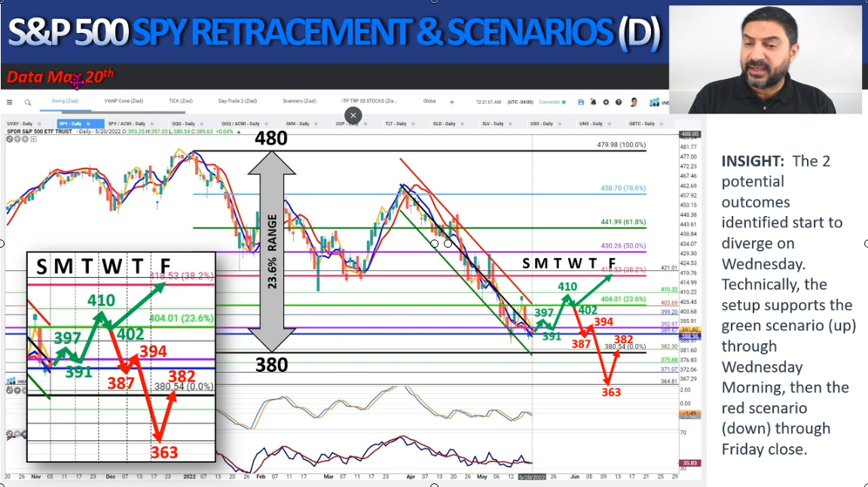Click the 404.01 (23.6%) label beside the price axis

click(623, 299)
